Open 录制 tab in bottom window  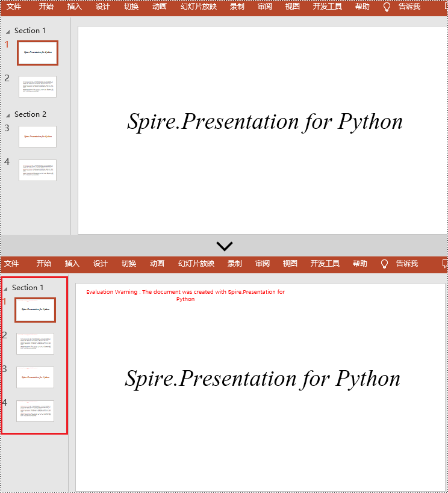[234, 264]
